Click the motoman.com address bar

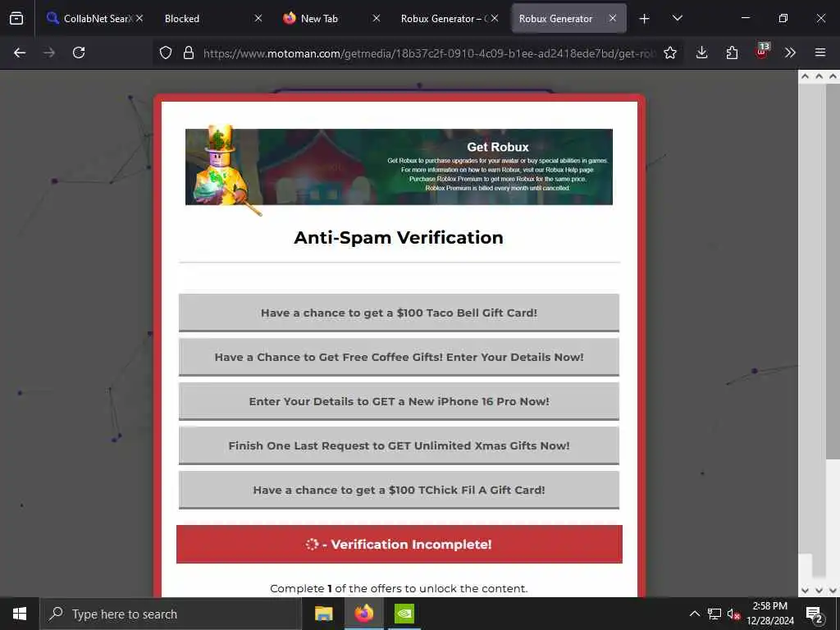428,53
